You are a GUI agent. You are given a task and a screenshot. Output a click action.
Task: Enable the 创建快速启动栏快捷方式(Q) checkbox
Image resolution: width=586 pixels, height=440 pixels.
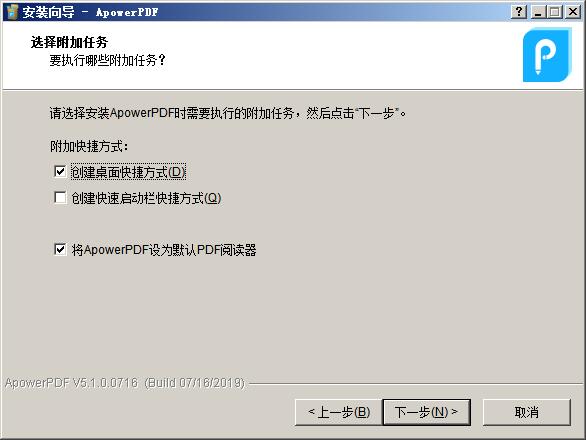tap(60, 197)
